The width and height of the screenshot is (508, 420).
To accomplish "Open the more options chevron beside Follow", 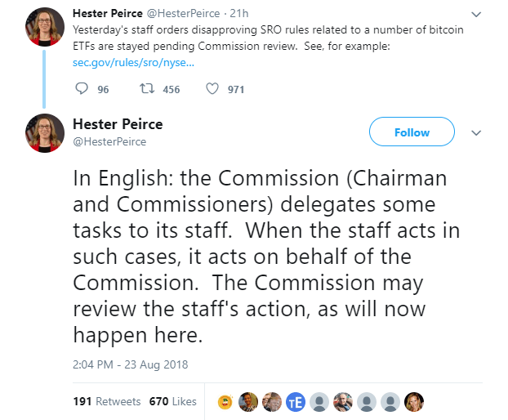I will (x=477, y=132).
